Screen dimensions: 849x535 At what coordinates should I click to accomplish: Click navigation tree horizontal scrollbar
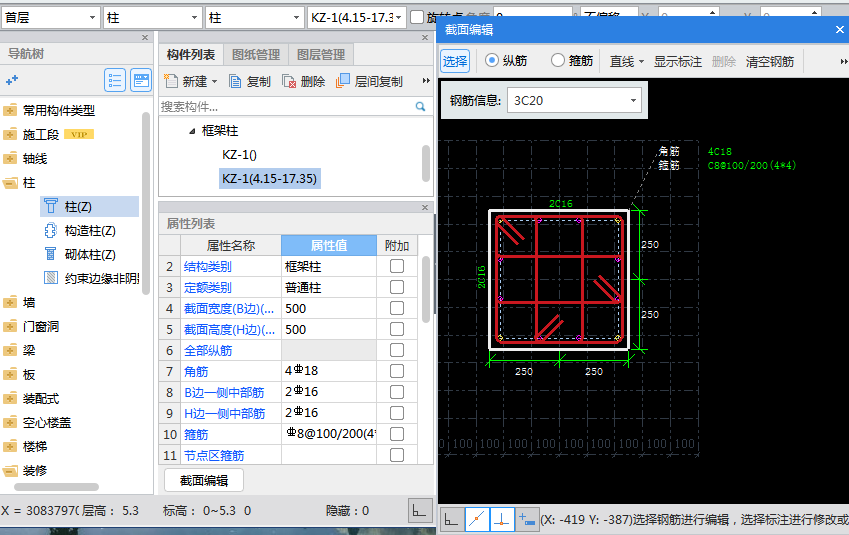pyautogui.click(x=56, y=487)
